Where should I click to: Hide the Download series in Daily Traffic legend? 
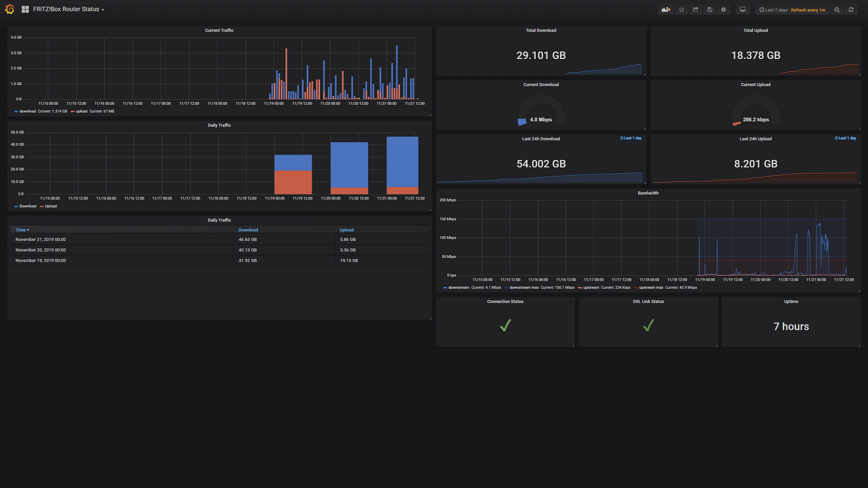click(x=27, y=206)
